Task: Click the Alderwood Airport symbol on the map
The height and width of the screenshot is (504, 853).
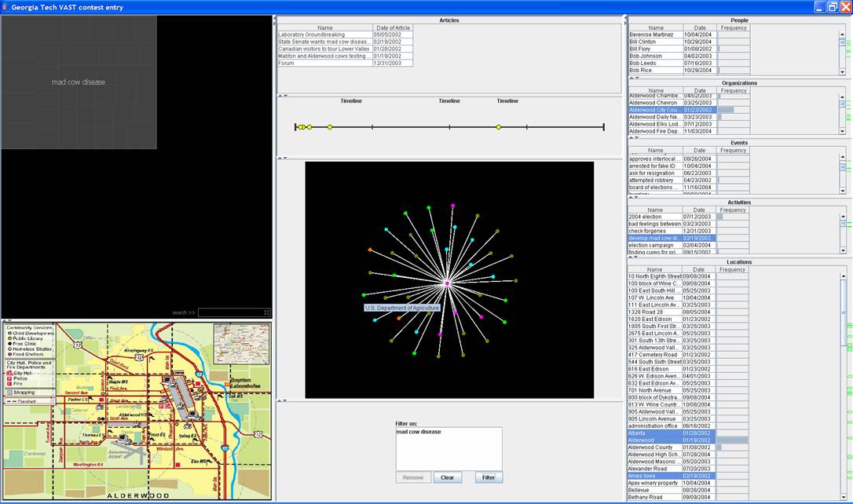Action: point(130,451)
